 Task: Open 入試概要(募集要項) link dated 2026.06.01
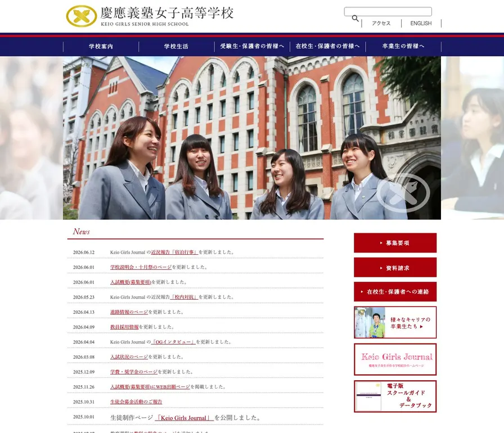130,282
